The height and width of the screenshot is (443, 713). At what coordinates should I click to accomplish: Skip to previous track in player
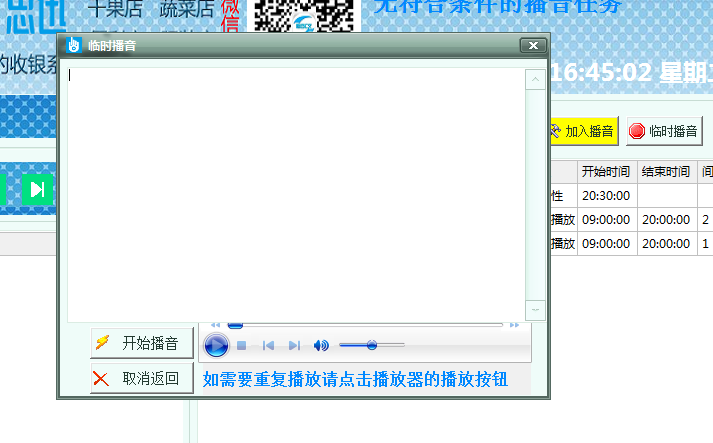tap(268, 346)
